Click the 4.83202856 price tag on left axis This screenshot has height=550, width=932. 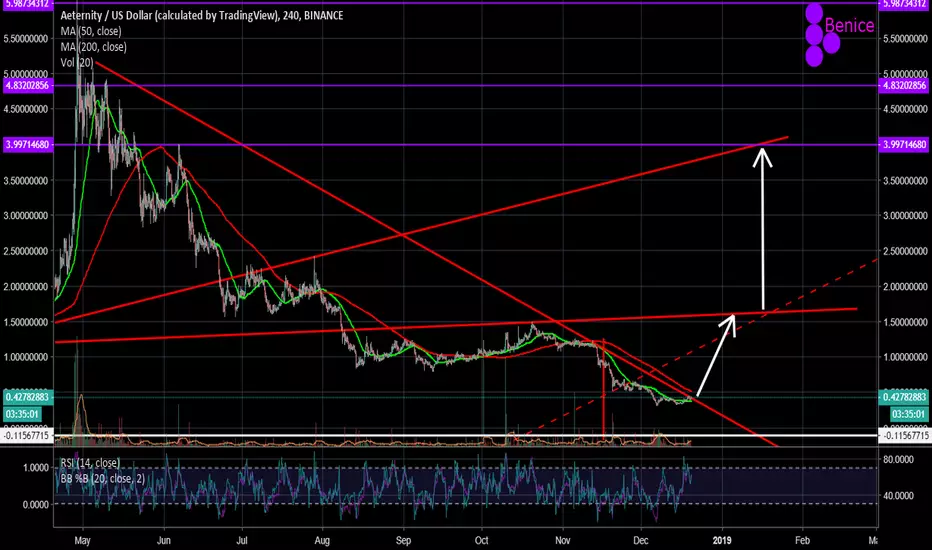click(x=27, y=85)
